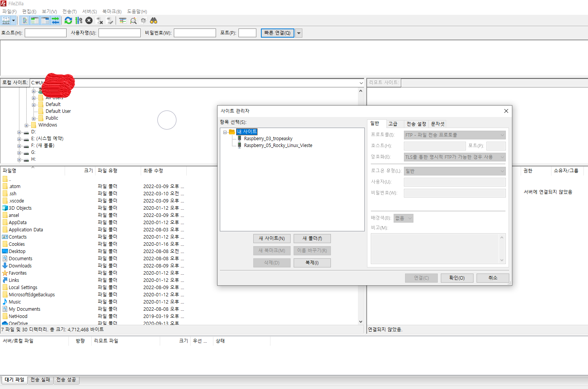The image size is (588, 389).
Task: Click the 확인(O) button
Action: [x=457, y=278]
